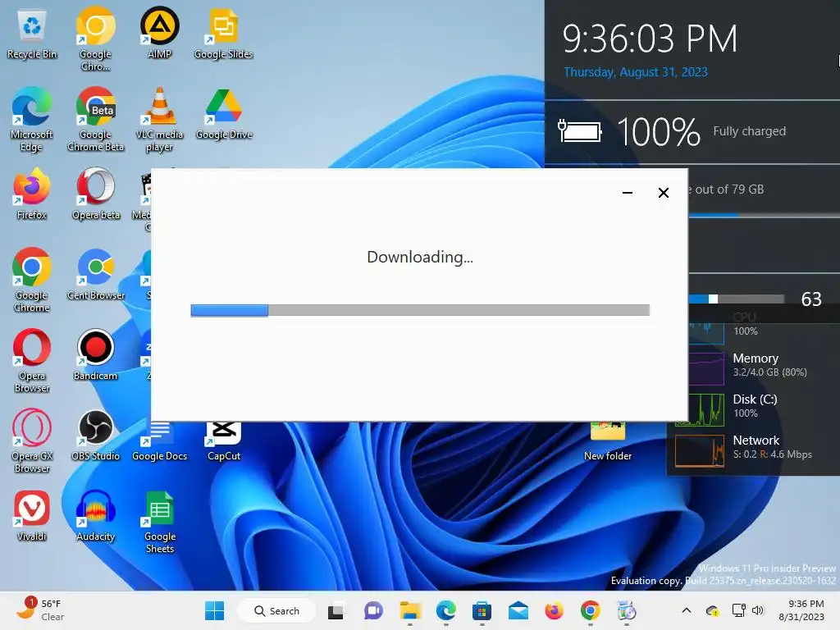Open the Recycle Bin desktop icon
This screenshot has height=630, width=840.
32,34
